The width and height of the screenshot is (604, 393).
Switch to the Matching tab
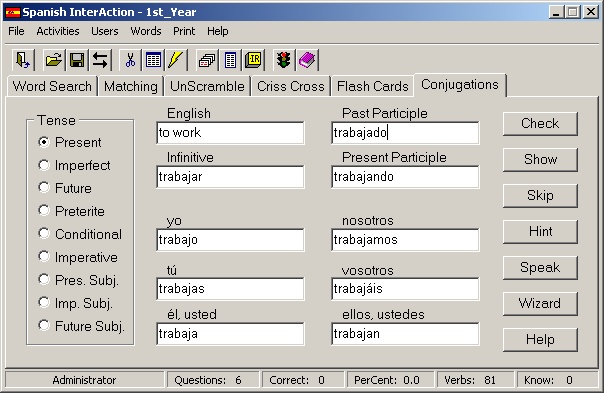131,86
